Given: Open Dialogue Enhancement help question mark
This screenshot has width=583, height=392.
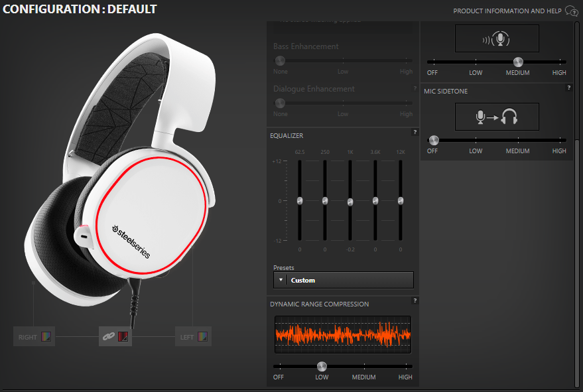Looking at the screenshot, I should [415, 88].
